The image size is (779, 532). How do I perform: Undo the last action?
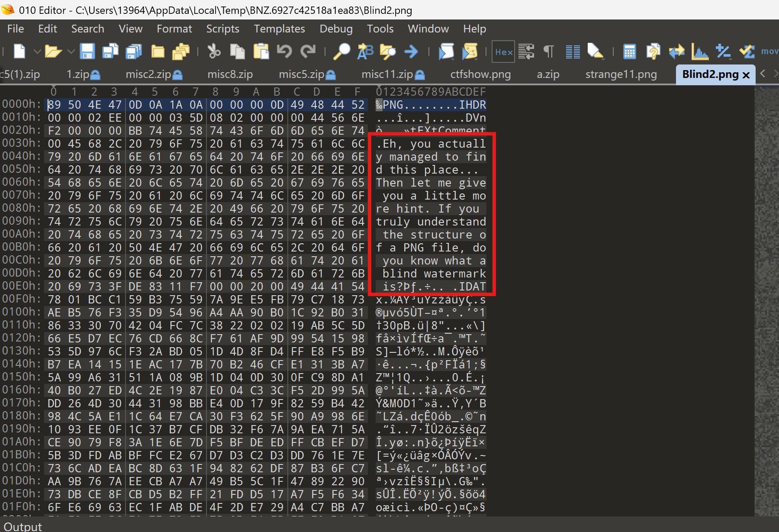coord(284,52)
